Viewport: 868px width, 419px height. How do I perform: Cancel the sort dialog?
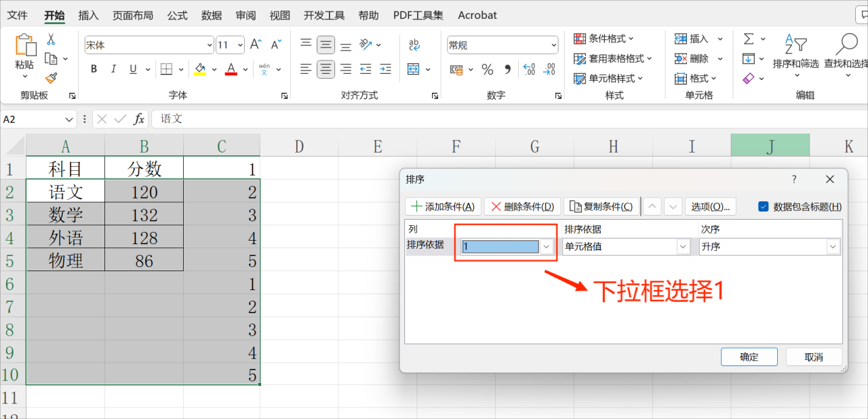814,357
